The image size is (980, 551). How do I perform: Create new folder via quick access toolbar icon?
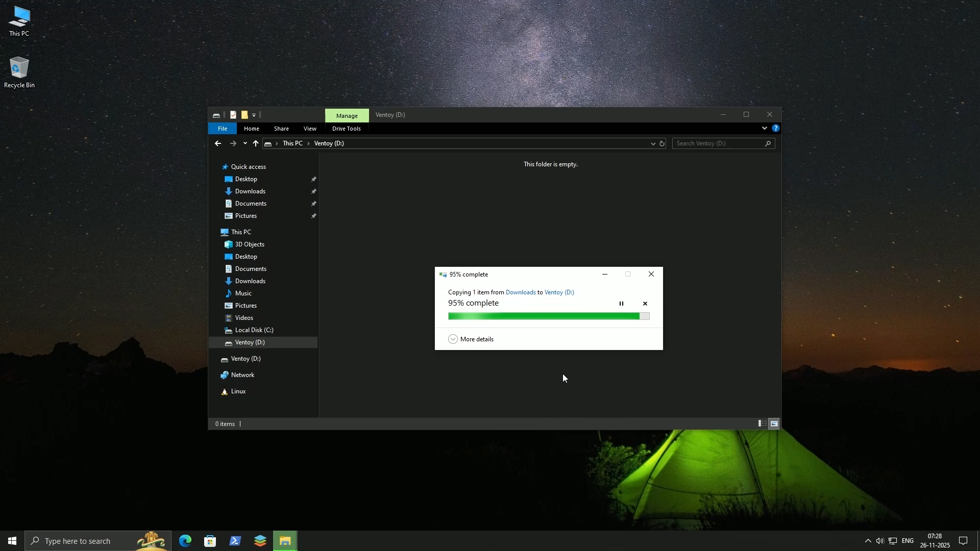(244, 115)
